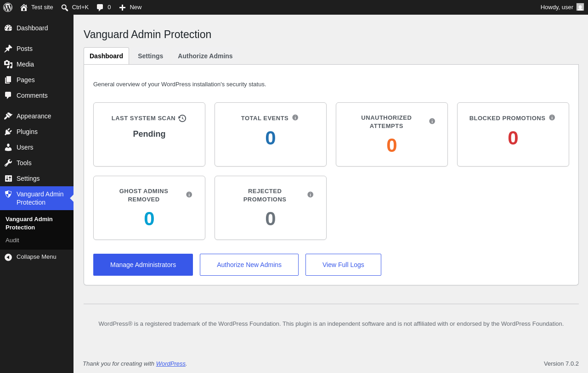588x373 pixels.
Task: Show info for Total Events
Action: pyautogui.click(x=295, y=117)
